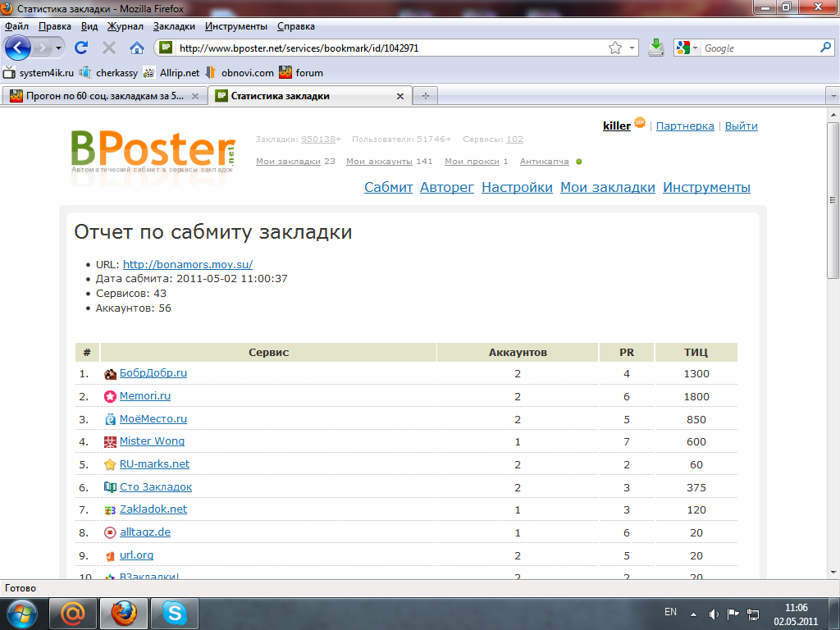
Task: Open the Mail.ru agent taskbar icon
Action: [x=73, y=614]
